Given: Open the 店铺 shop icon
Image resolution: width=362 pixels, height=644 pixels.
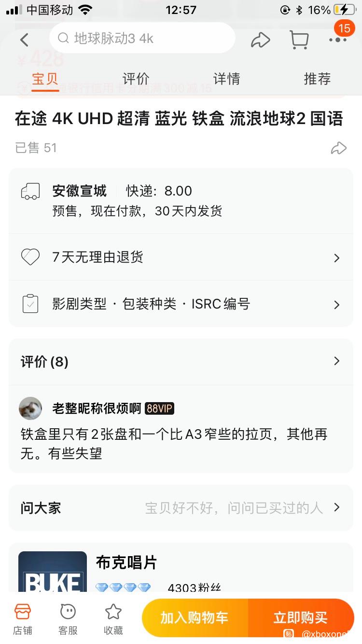Looking at the screenshot, I should point(22,618).
